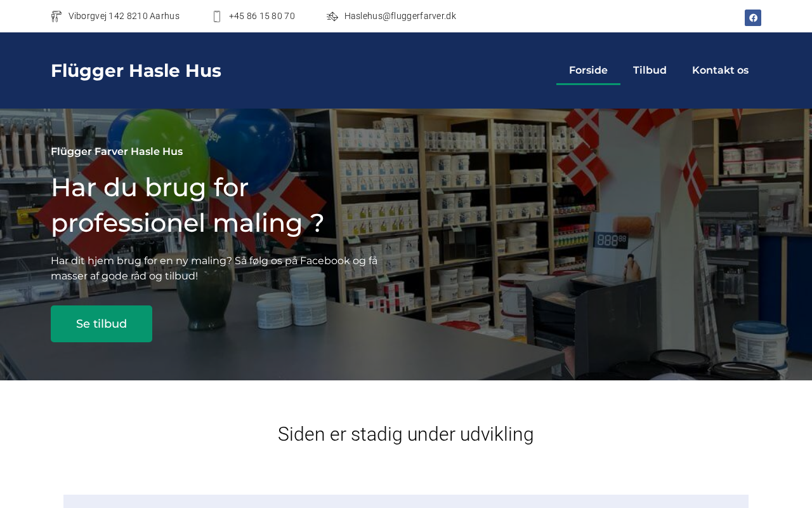Open the Kontakt os page
Viewport: 812px width, 508px height.
point(720,70)
